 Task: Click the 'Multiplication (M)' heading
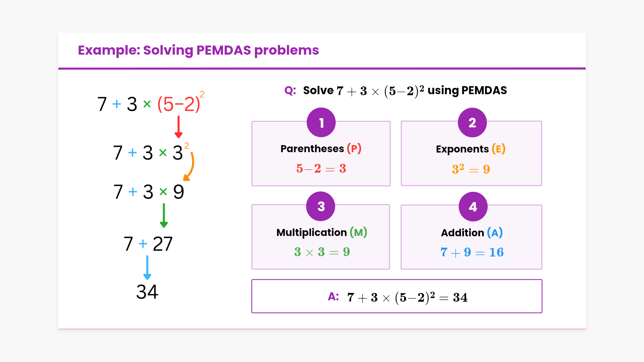(322, 232)
